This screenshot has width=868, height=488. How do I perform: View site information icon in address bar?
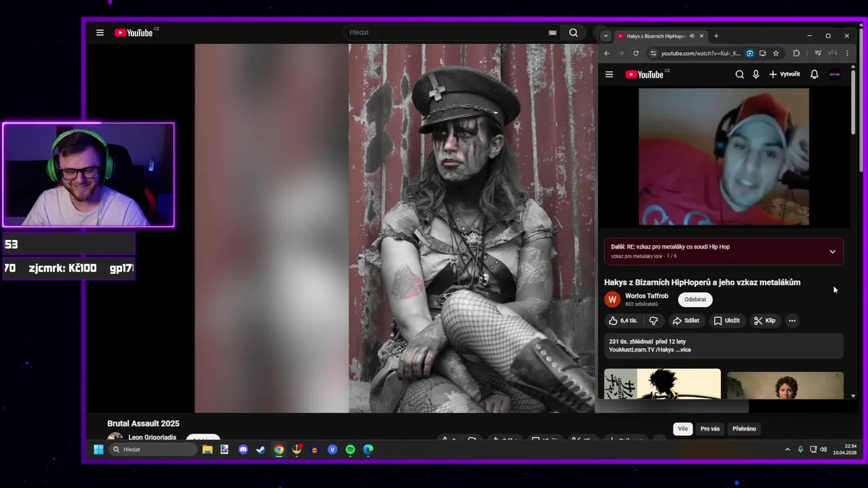(x=653, y=54)
